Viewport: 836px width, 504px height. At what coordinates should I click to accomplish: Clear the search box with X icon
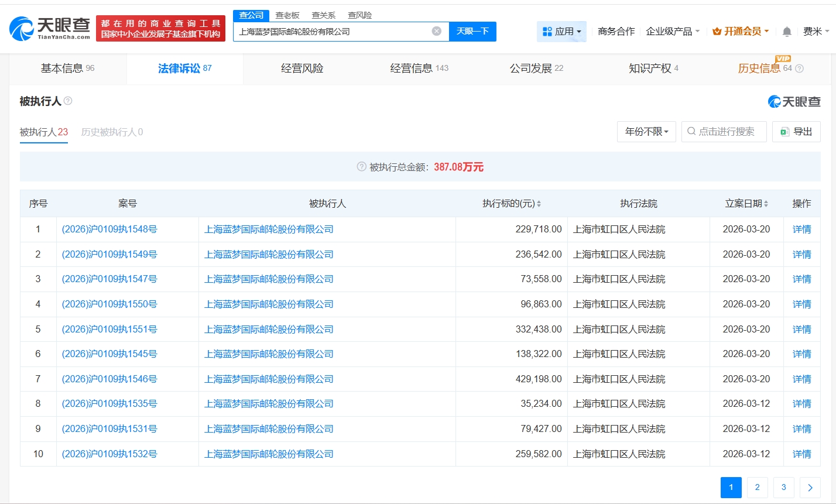pos(437,31)
